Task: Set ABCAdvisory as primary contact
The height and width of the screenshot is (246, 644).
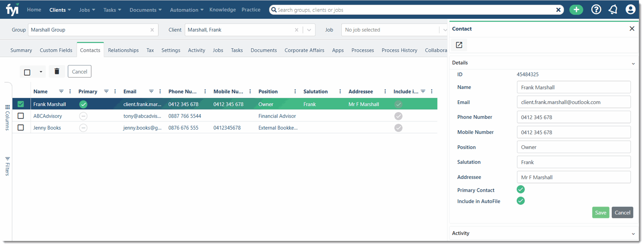Action: [83, 116]
